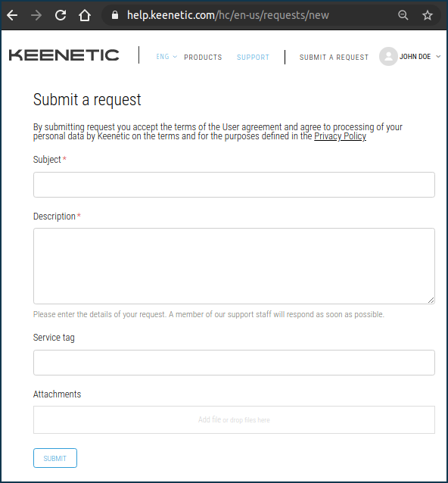Open the browser home icon
This screenshot has height=483, width=448.
tap(84, 15)
